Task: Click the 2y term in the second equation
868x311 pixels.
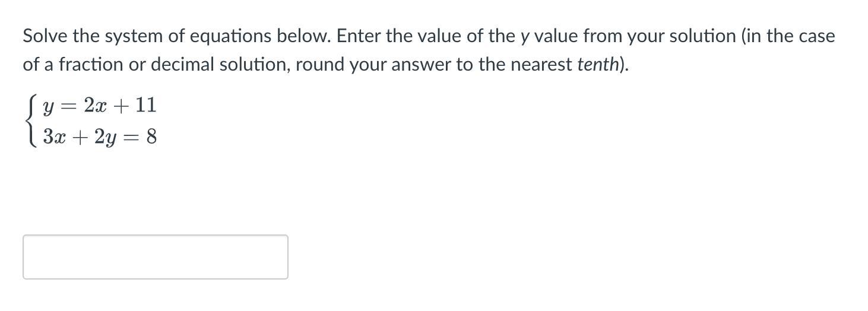Action: coord(102,138)
